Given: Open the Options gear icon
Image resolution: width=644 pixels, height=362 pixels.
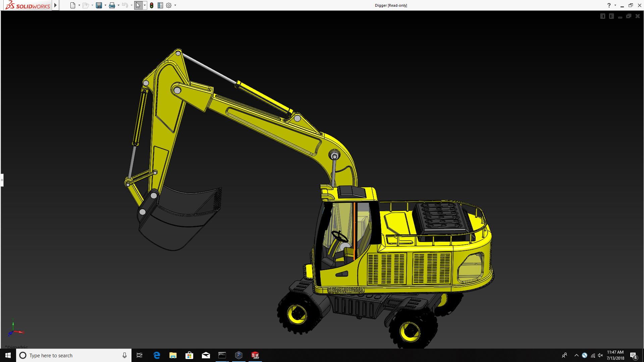Looking at the screenshot, I should point(169,5).
